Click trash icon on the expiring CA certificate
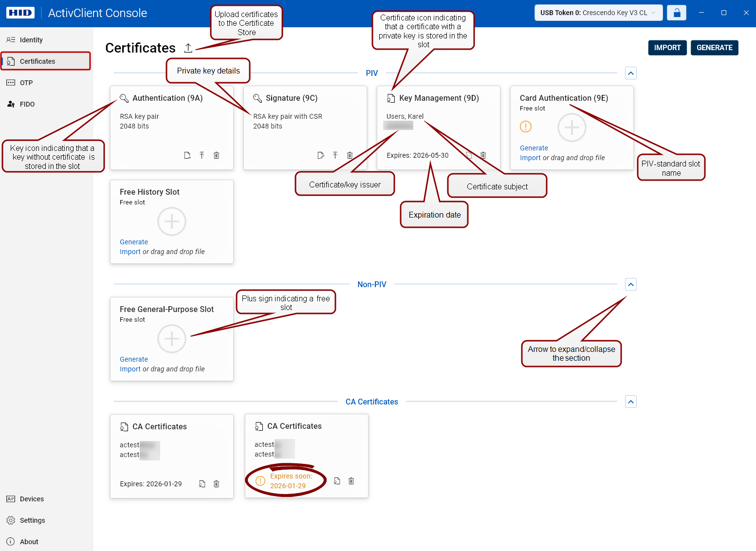 pyautogui.click(x=351, y=481)
